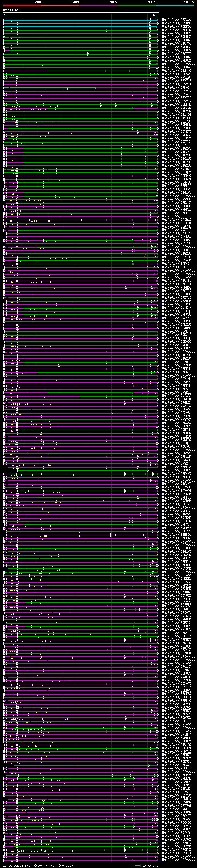Open hit UniRef100_B9NGI0
This screenshot has height=868, width=197.
(x=177, y=88)
